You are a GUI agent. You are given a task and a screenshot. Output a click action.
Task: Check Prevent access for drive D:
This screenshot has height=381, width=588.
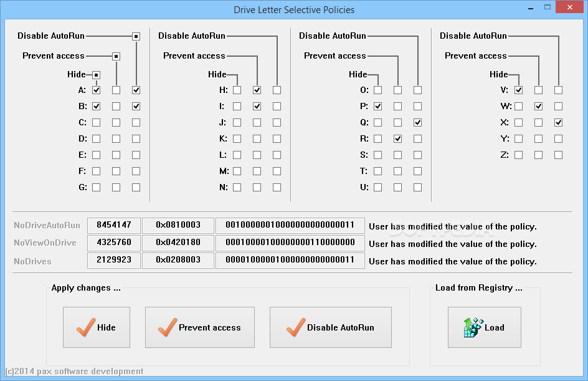[x=116, y=139]
